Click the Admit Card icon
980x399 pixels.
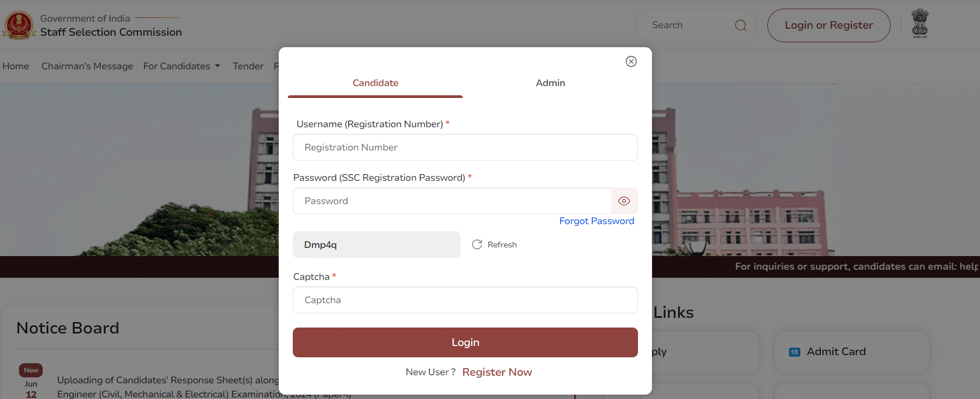pos(794,352)
